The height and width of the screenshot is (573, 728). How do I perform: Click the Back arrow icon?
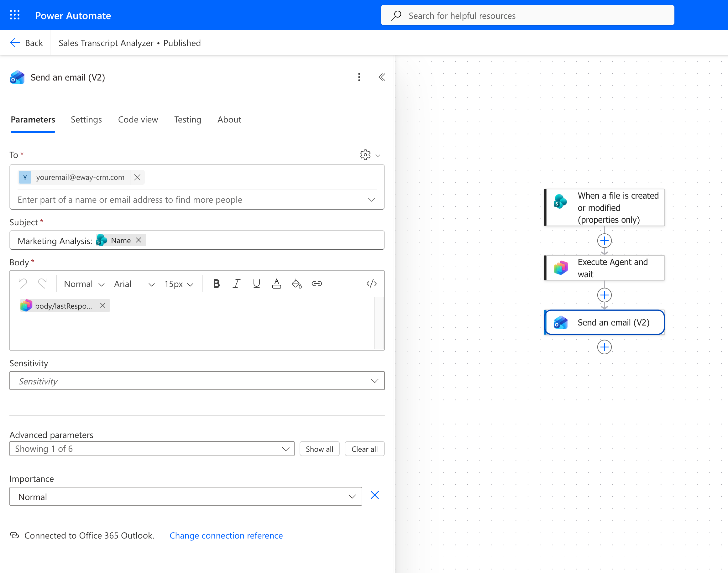point(15,43)
